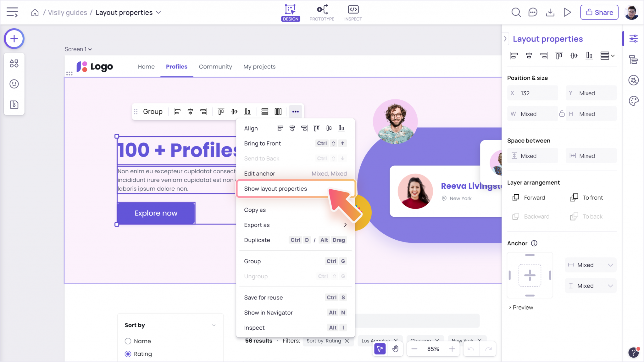Image resolution: width=644 pixels, height=362 pixels.
Task: Open the emoji icons panel in sidebar
Action: [14, 84]
